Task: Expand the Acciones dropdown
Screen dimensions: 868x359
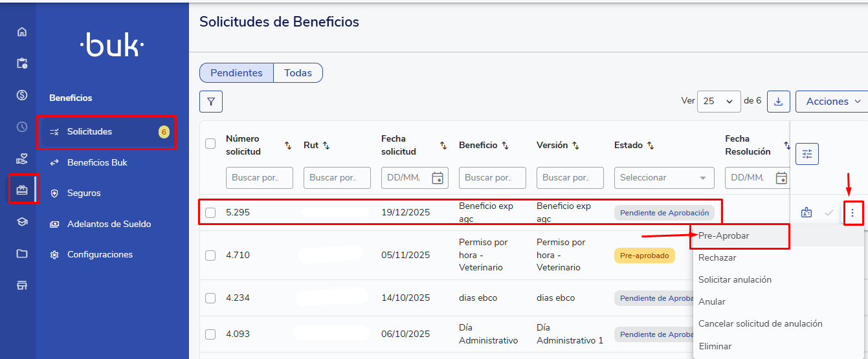Action: point(833,102)
